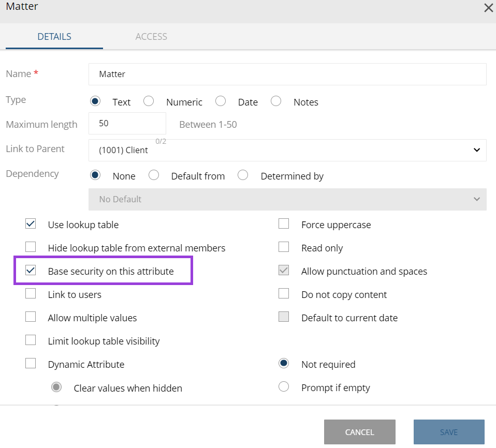Close the Matter dialog
The image size is (496, 448).
(x=487, y=8)
